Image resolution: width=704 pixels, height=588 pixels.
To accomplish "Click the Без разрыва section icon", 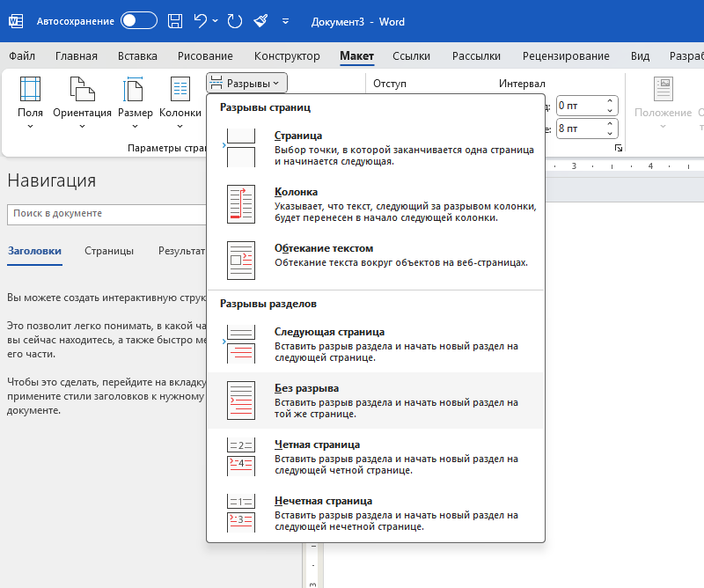I will (x=241, y=401).
